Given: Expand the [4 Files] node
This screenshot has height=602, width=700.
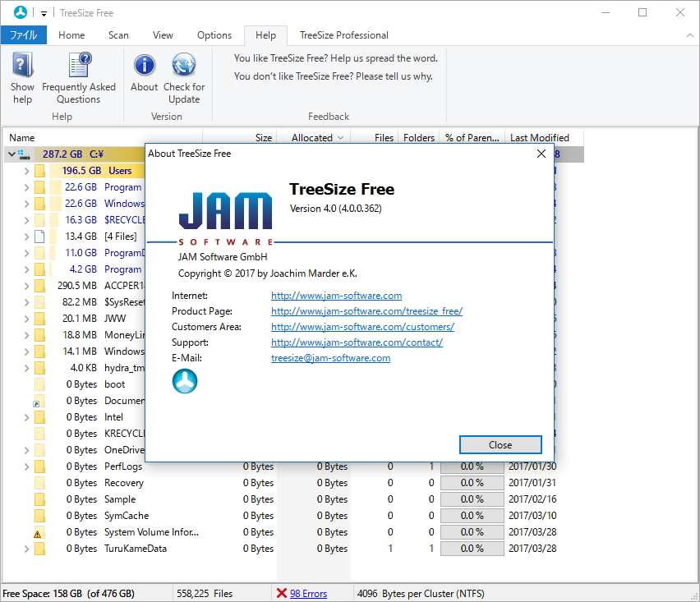Looking at the screenshot, I should [x=27, y=237].
